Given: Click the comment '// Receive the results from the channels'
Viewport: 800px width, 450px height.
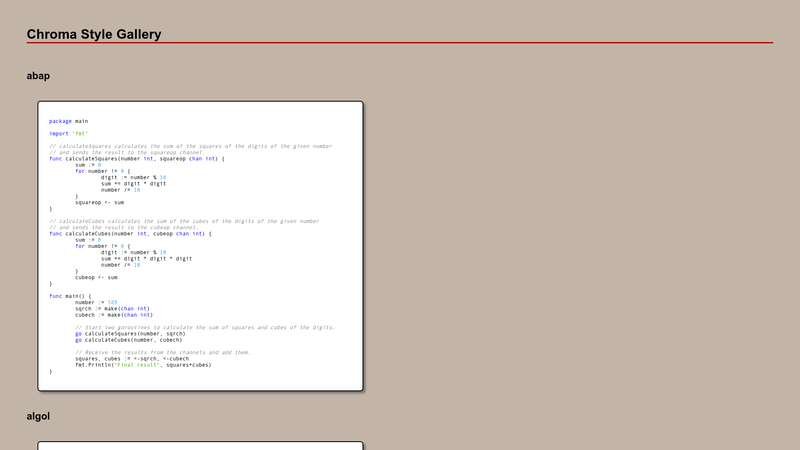Looking at the screenshot, I should 163,353.
